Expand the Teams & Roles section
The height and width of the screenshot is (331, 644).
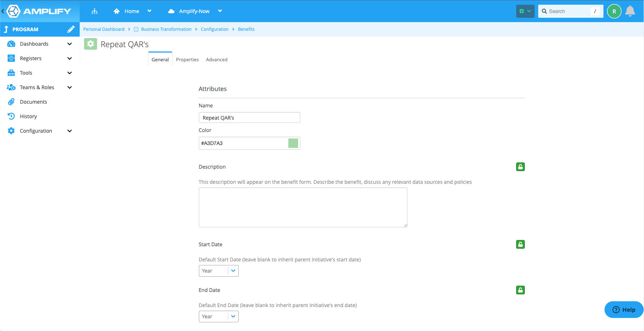pos(37,87)
